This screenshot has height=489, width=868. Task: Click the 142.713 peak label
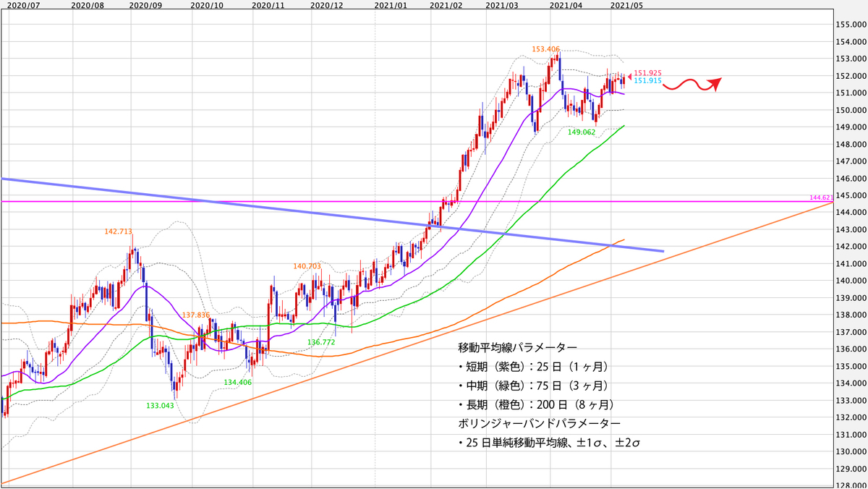point(119,232)
